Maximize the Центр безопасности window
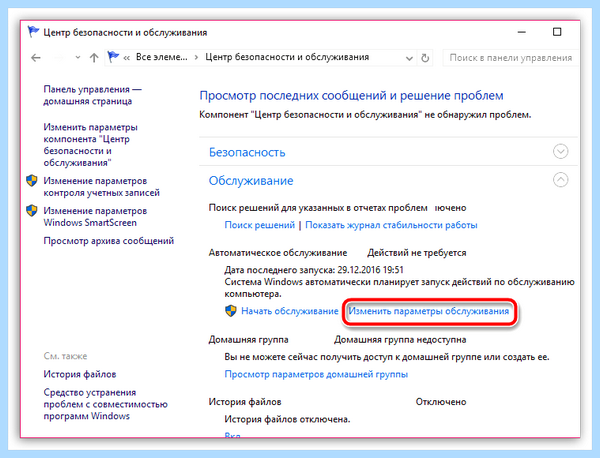 click(557, 32)
